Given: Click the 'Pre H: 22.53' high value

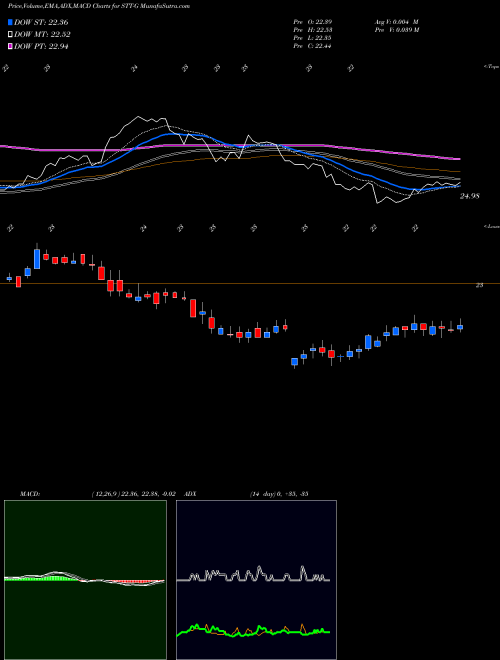Looking at the screenshot, I should pyautogui.click(x=312, y=30).
